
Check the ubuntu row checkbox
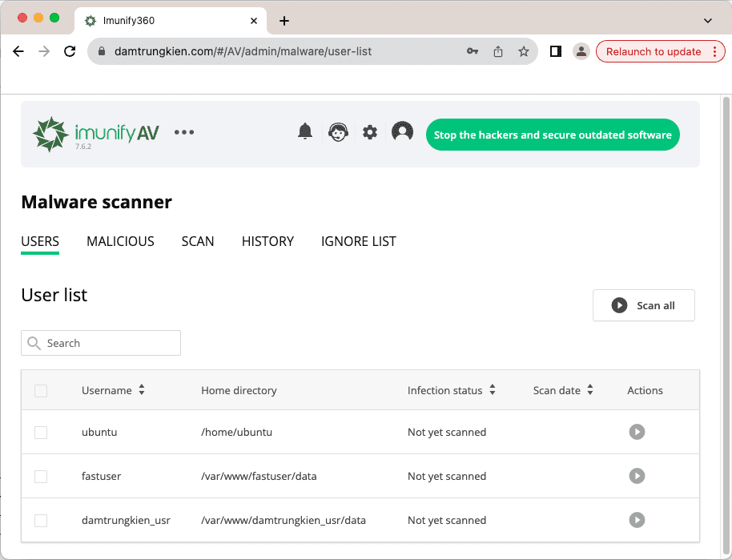(41, 432)
